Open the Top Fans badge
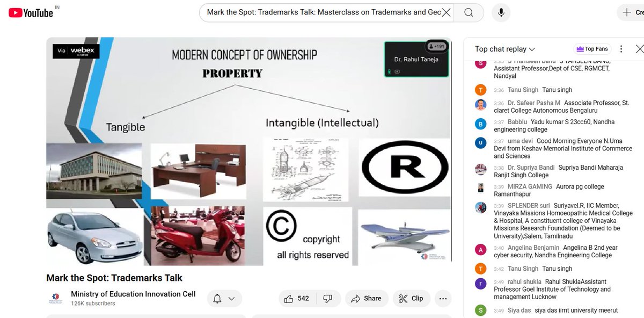644x318 pixels. (x=592, y=49)
